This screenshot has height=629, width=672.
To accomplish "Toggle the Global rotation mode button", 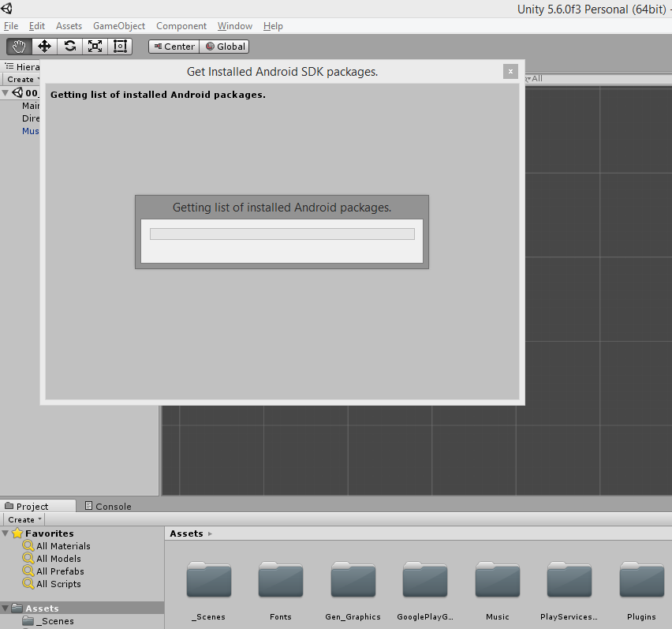I will pyautogui.click(x=225, y=47).
